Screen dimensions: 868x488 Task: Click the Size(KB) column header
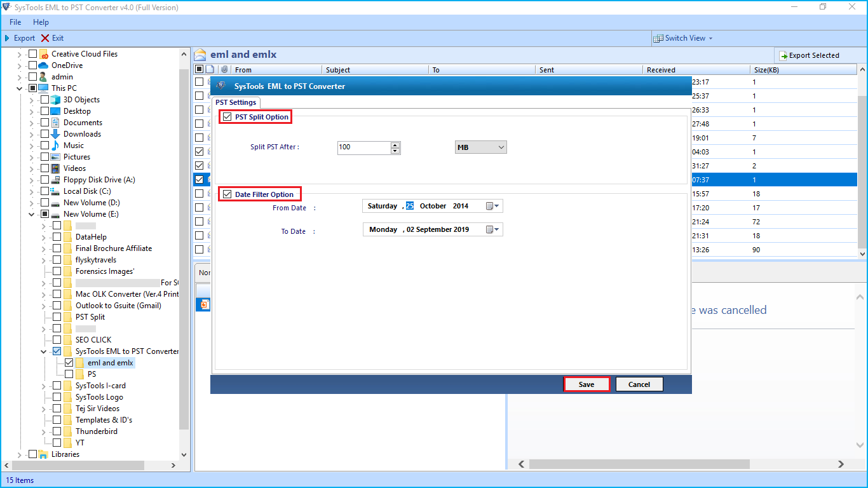coord(803,69)
